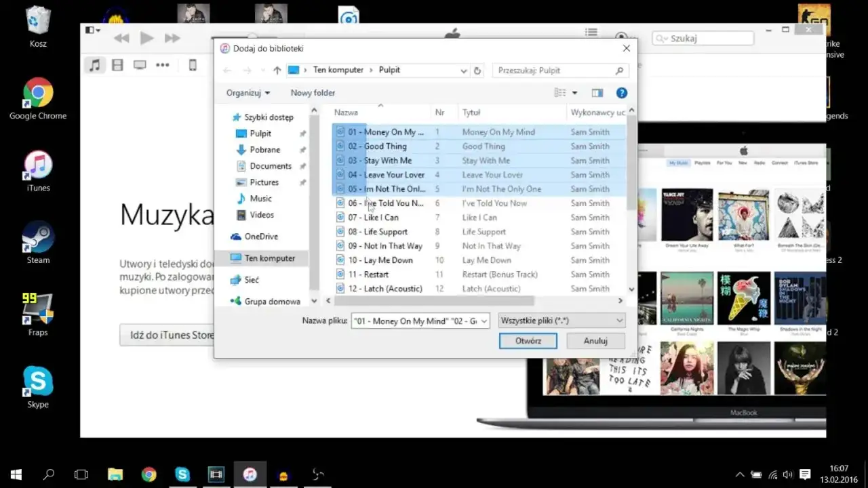Open File Explorer from the taskbar
Viewport: 868px width, 488px height.
tap(115, 474)
